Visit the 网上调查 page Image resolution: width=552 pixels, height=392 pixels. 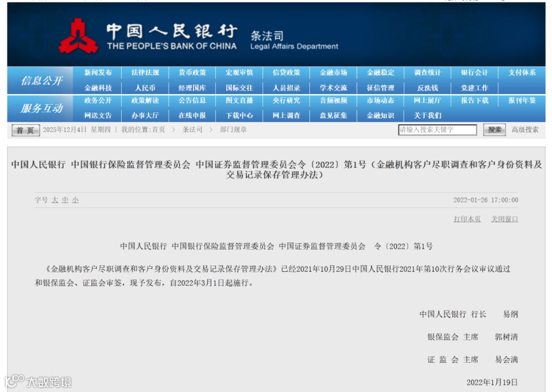[286, 116]
